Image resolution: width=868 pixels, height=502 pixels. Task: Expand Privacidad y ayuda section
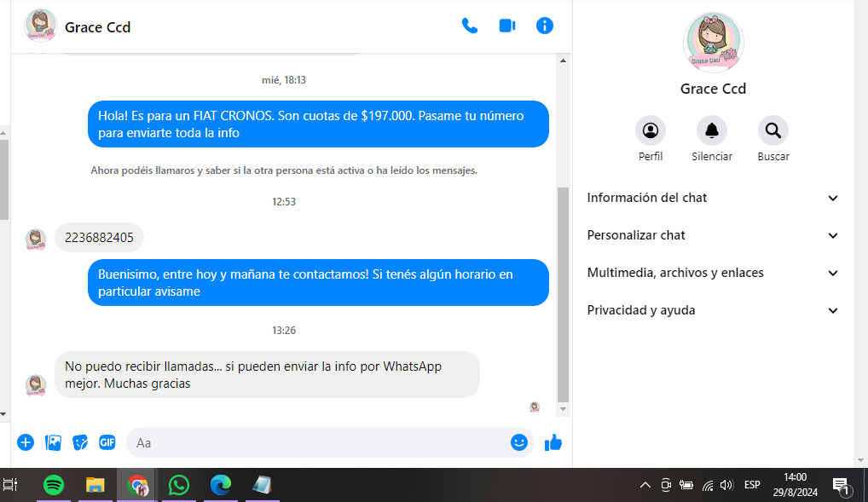coord(713,310)
